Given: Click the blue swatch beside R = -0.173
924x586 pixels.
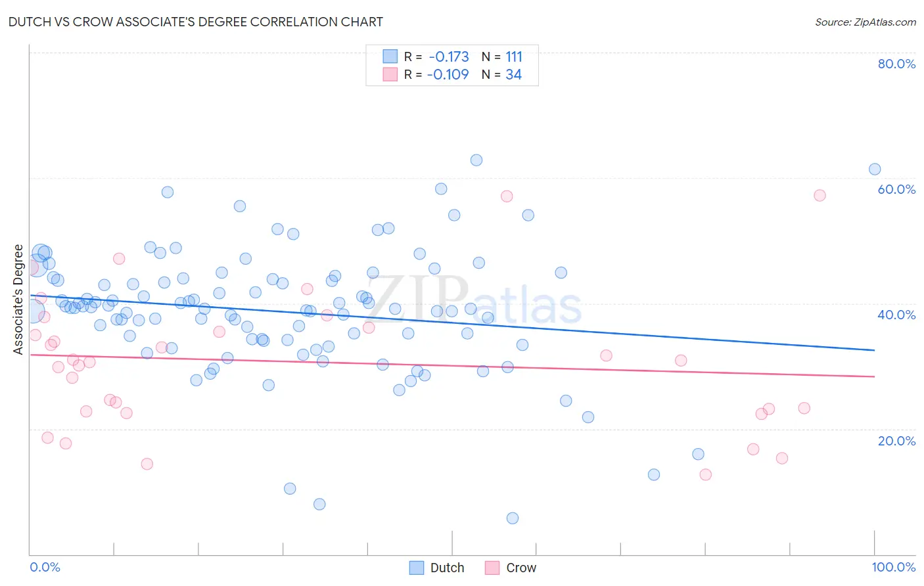Looking at the screenshot, I should tap(390, 56).
